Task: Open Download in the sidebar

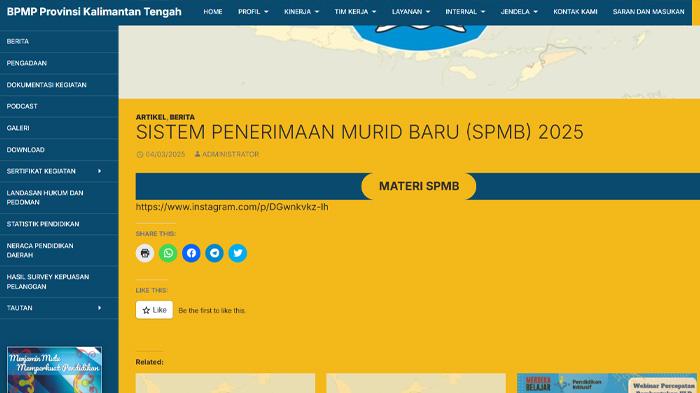Action: point(59,150)
